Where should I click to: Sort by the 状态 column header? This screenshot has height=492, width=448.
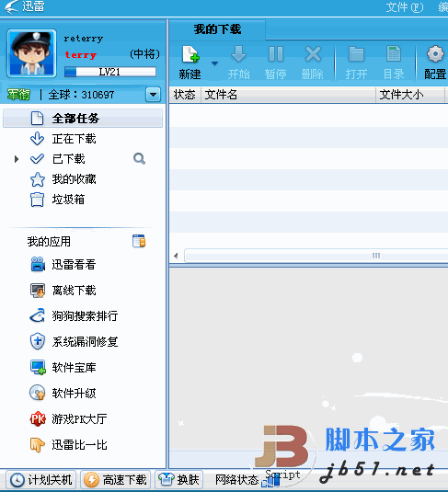(185, 95)
